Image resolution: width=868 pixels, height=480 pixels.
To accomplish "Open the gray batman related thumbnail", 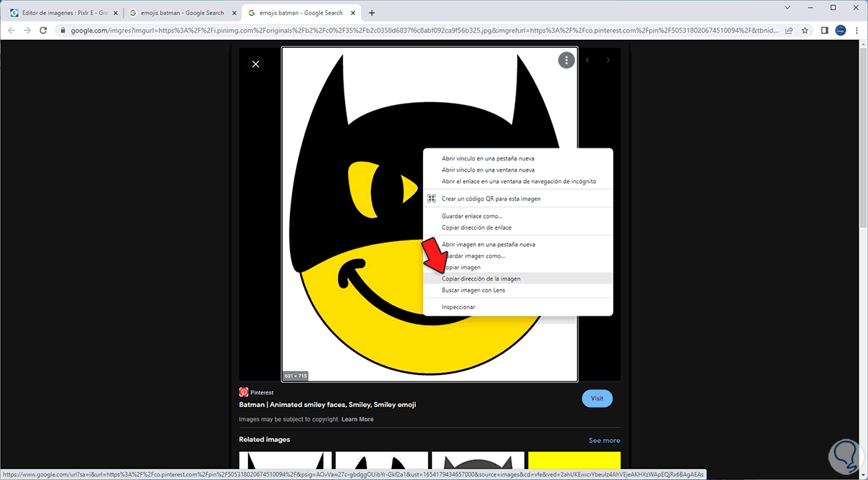I will tap(477, 460).
